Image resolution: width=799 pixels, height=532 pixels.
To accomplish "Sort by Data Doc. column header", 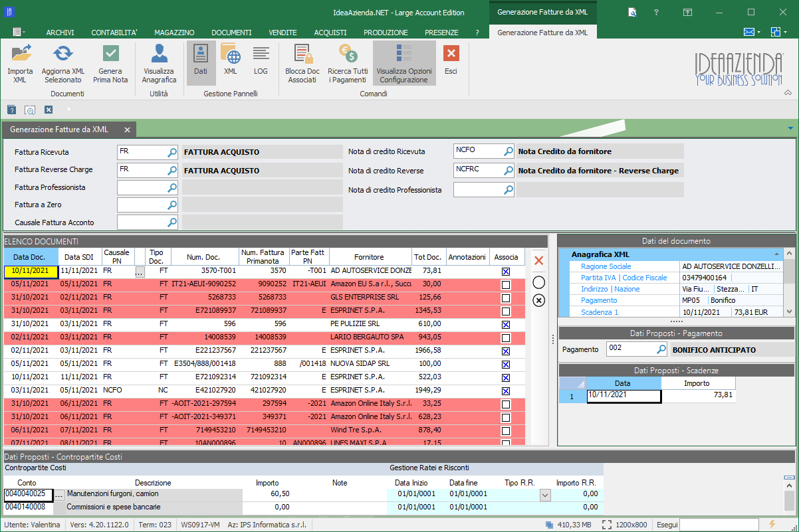I will (x=30, y=257).
